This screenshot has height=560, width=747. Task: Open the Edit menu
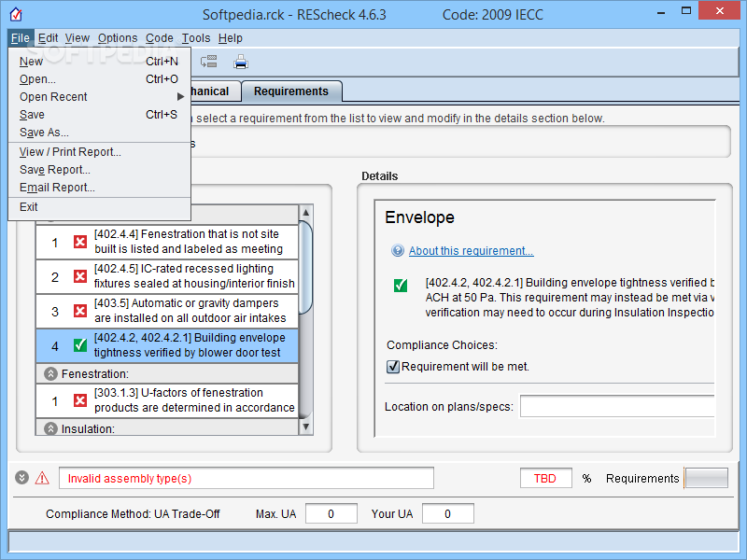coord(49,38)
